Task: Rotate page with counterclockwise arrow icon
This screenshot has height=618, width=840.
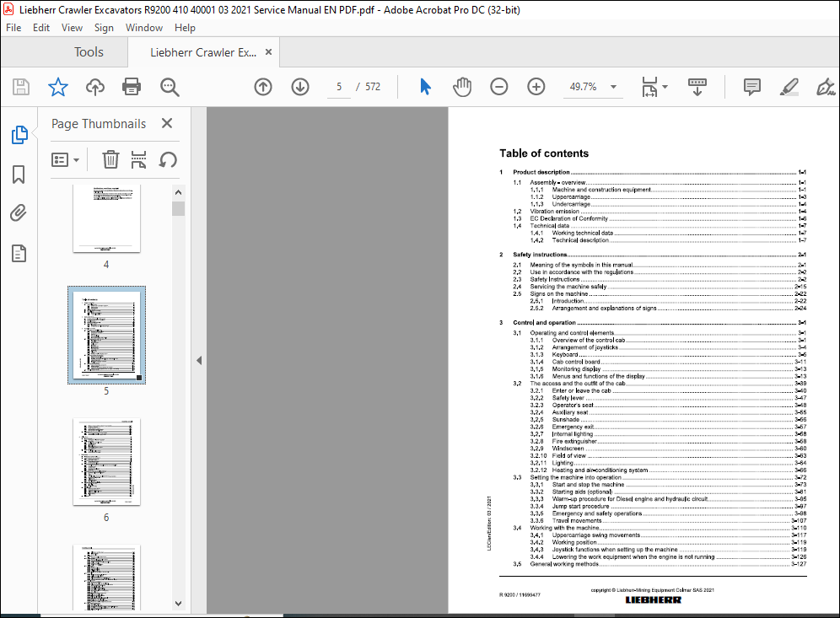Action: [168, 159]
